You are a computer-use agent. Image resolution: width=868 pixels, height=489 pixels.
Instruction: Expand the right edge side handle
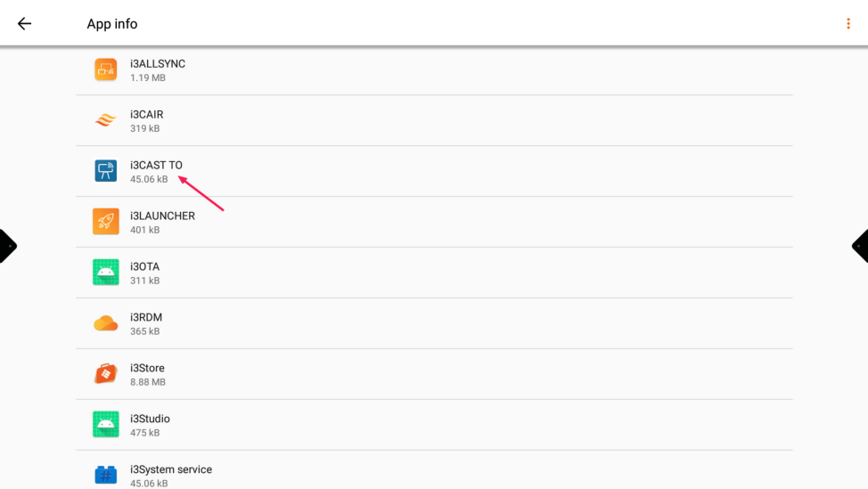(861, 246)
